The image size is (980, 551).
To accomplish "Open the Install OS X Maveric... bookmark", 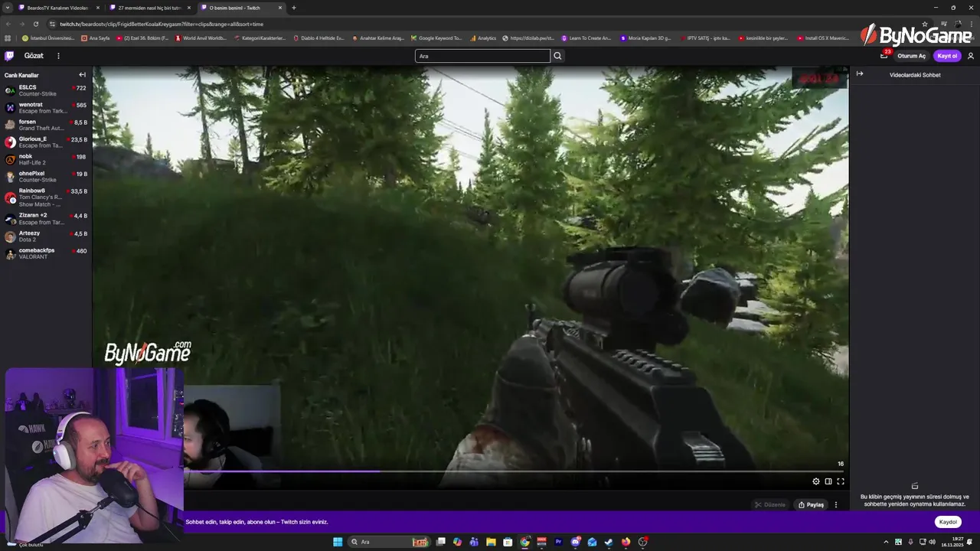I will (824, 37).
